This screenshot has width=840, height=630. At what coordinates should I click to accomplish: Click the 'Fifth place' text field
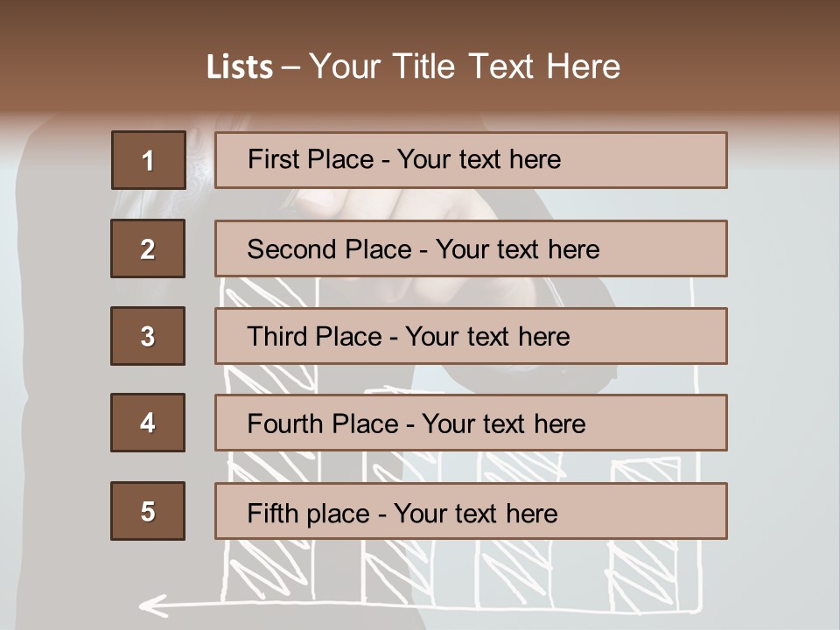(x=471, y=511)
